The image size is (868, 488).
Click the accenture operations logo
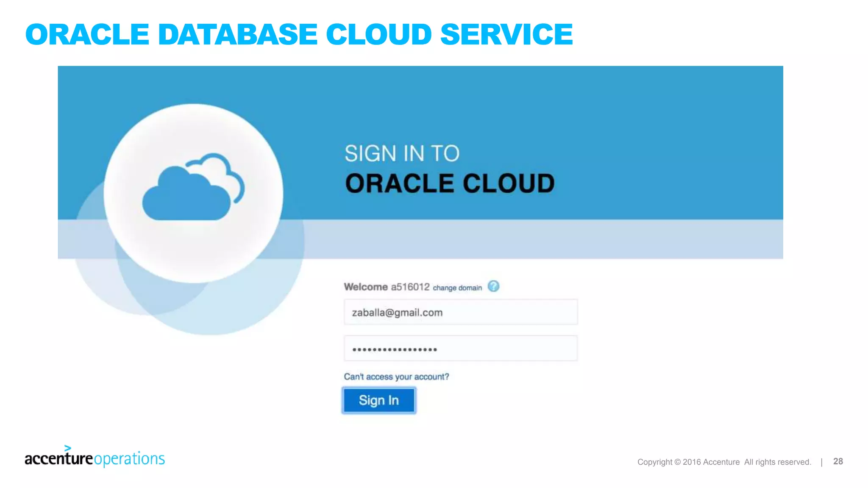(x=95, y=457)
